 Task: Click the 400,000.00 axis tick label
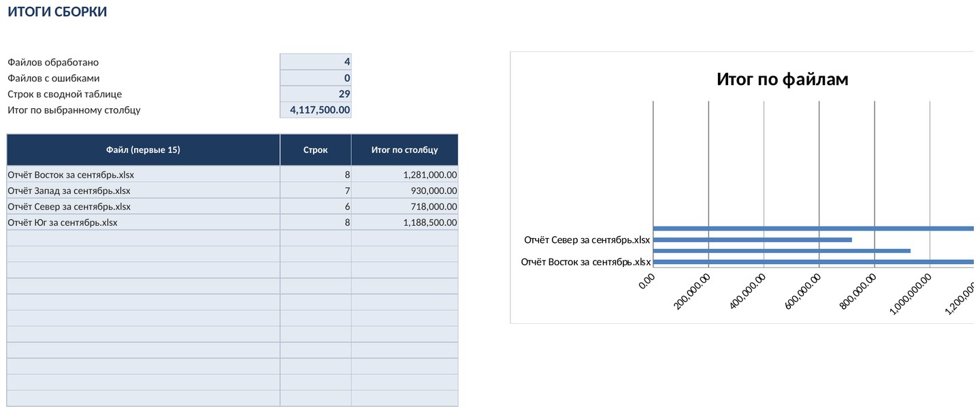tap(748, 291)
